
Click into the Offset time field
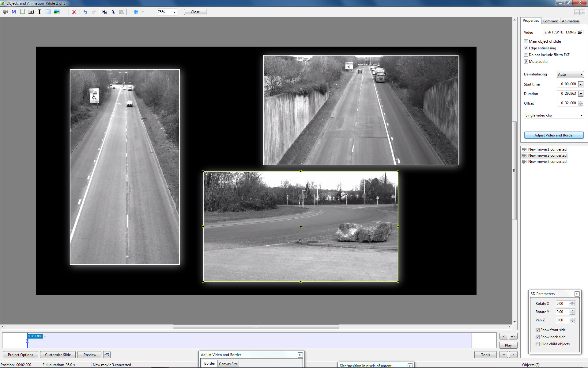click(567, 103)
